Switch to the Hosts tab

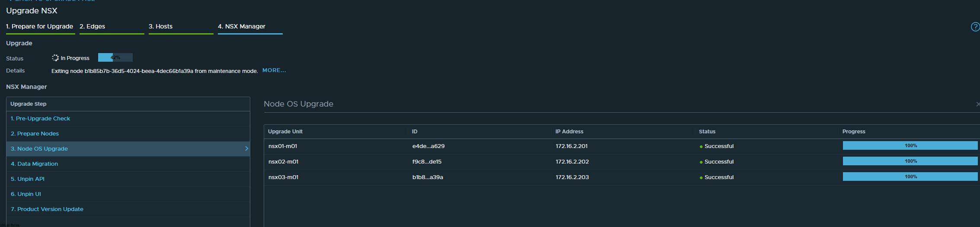pos(161,26)
